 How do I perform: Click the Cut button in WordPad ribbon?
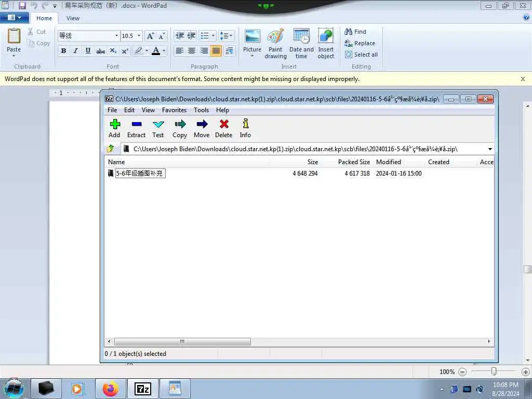coord(37,32)
